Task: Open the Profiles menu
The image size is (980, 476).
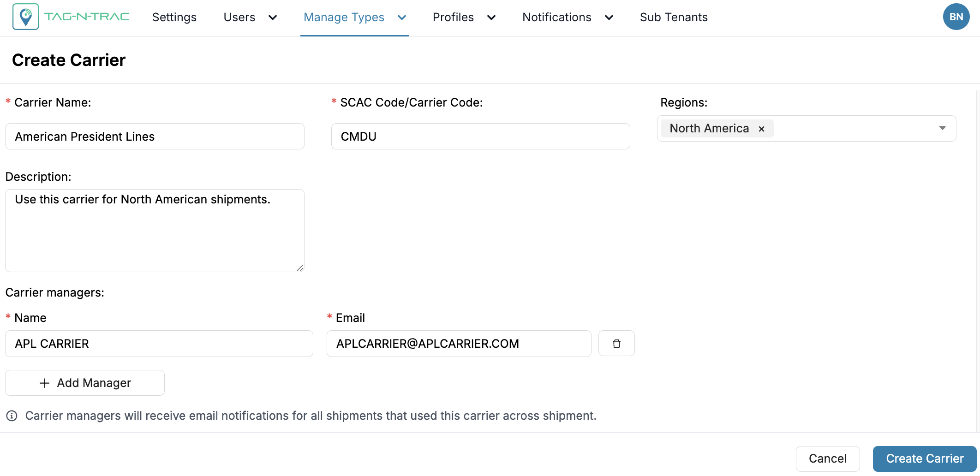Action: point(453,17)
